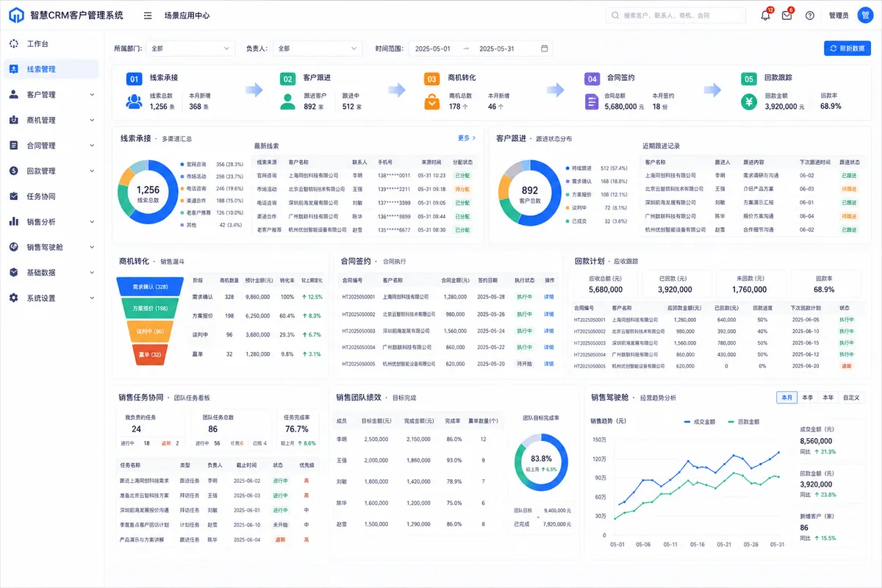Open the 负责人 dropdown
The width and height of the screenshot is (882, 588).
coord(318,49)
